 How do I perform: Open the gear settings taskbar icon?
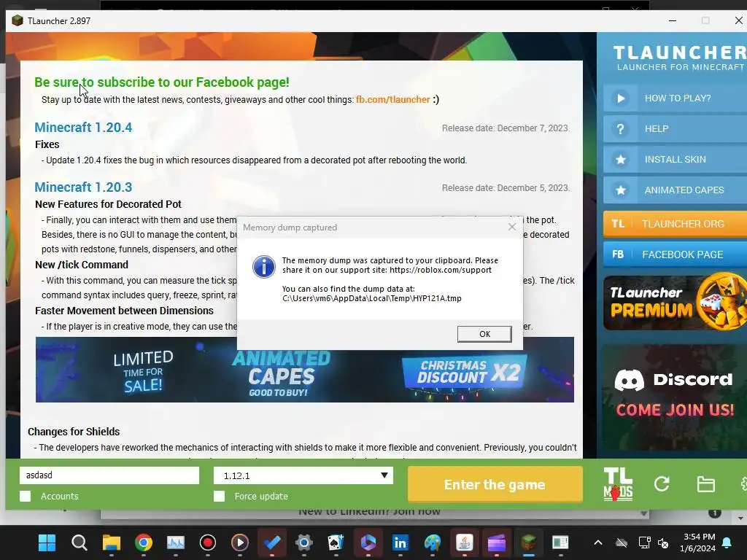pos(304,542)
